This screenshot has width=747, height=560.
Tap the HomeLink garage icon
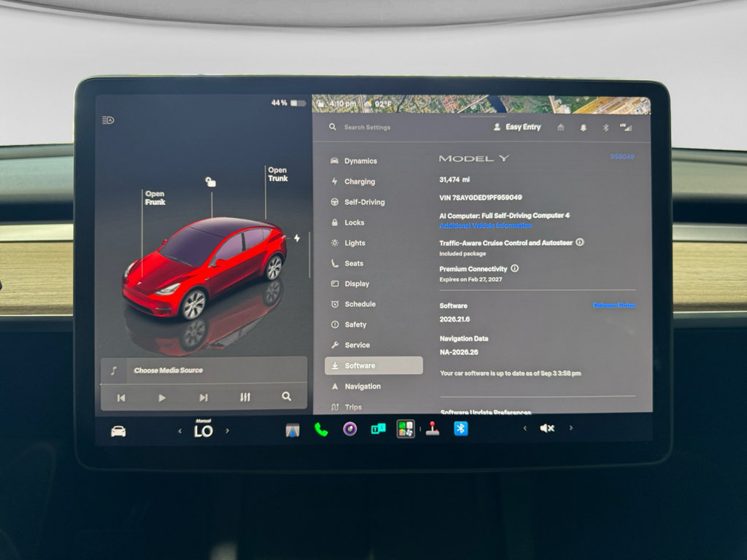[x=561, y=127]
